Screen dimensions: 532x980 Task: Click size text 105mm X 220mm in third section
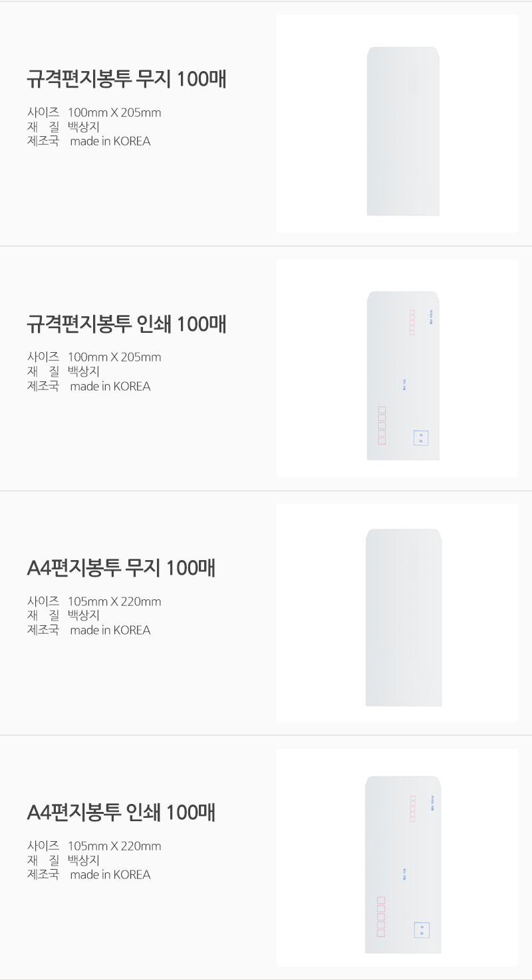114,602
